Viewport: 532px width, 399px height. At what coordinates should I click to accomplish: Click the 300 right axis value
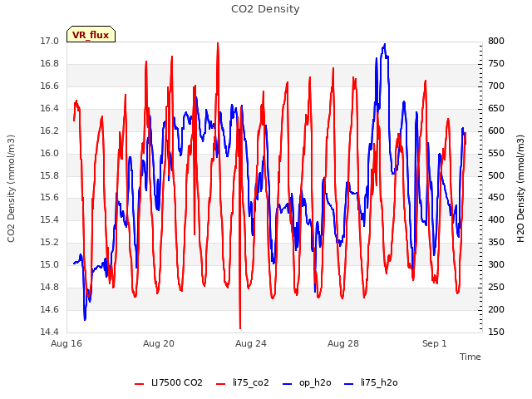(x=496, y=264)
